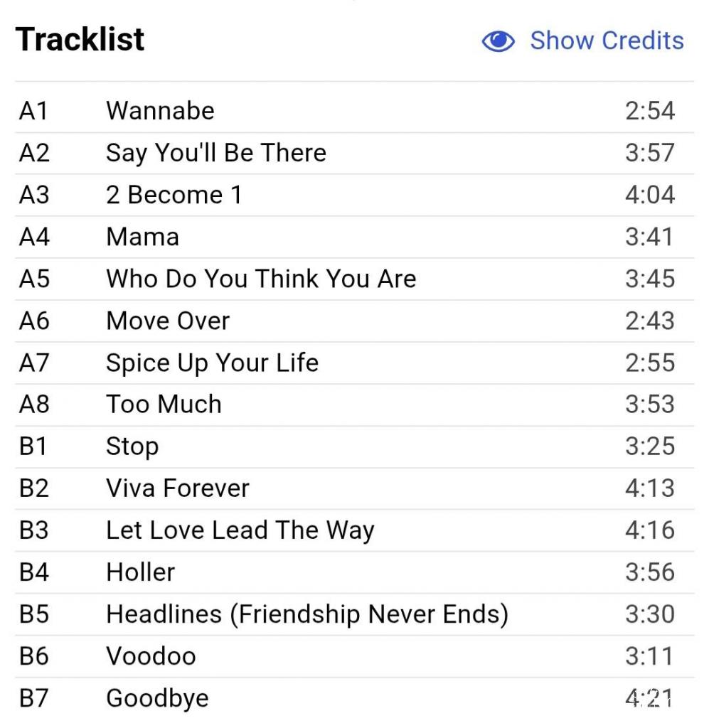Click the Goodbye track title
This screenshot has height=728, width=709.
tap(157, 698)
